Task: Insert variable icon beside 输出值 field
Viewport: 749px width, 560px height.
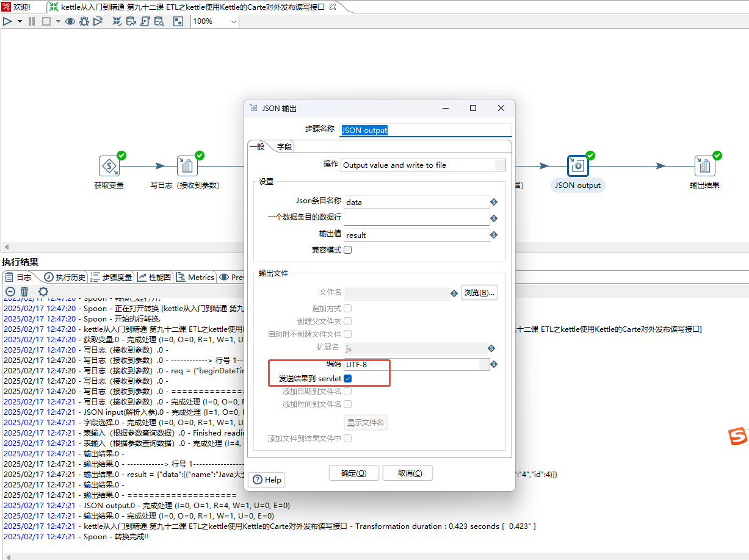Action: click(494, 235)
